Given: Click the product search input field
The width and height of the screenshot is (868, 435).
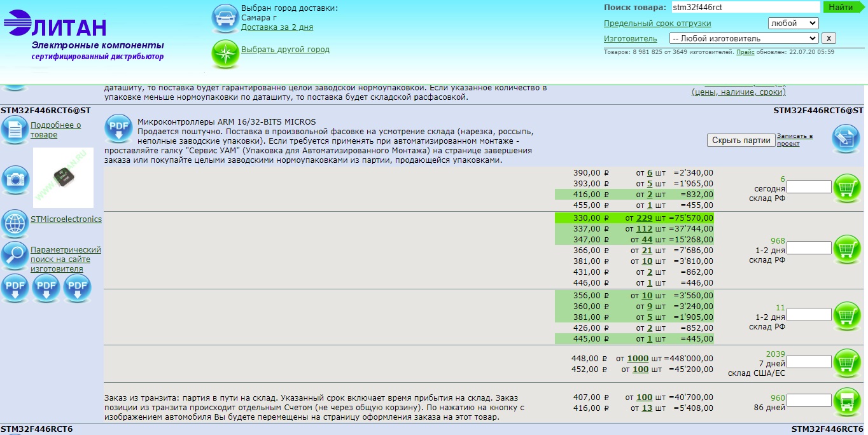Looking at the screenshot, I should [x=745, y=7].
